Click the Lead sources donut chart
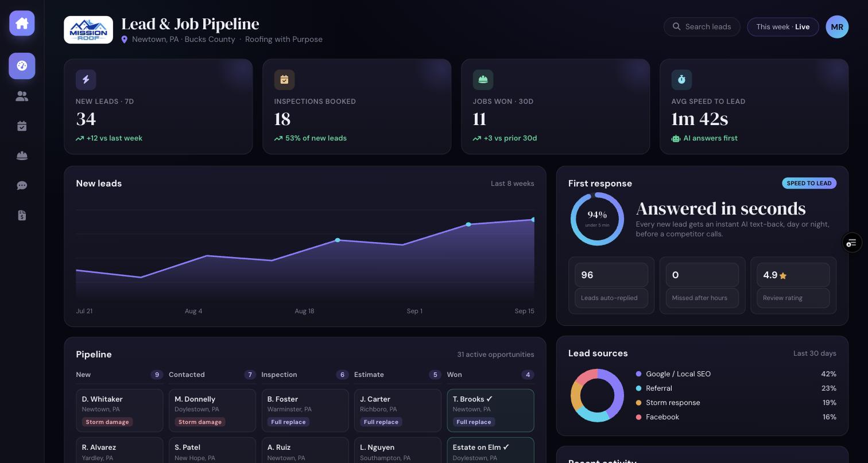The image size is (868, 463). pos(597,395)
